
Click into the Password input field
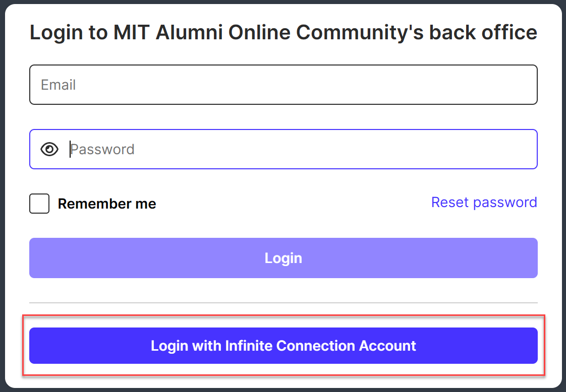[x=303, y=149]
